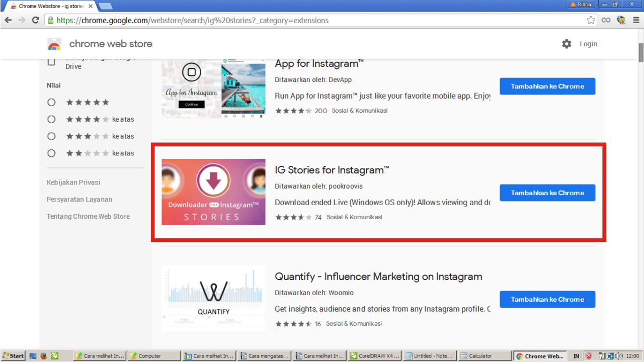Screen dimensions: 644x362
Task: Go back with the browser back arrow
Action: coord(8,20)
